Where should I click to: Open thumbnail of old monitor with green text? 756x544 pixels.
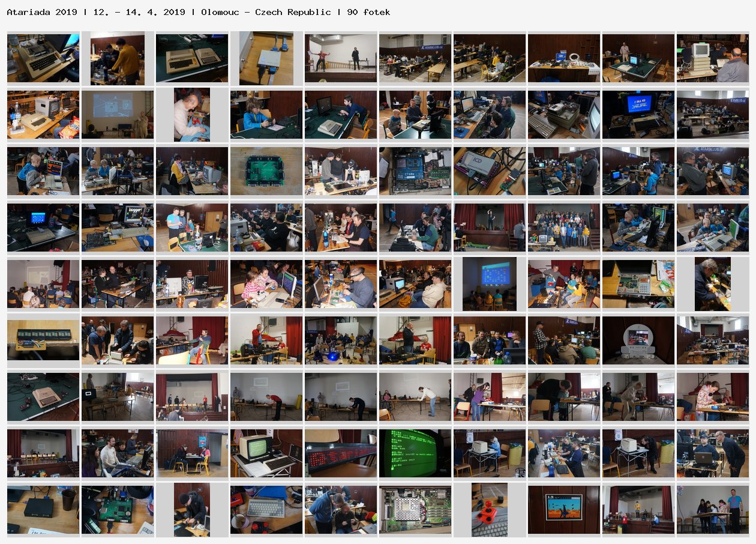266,453
